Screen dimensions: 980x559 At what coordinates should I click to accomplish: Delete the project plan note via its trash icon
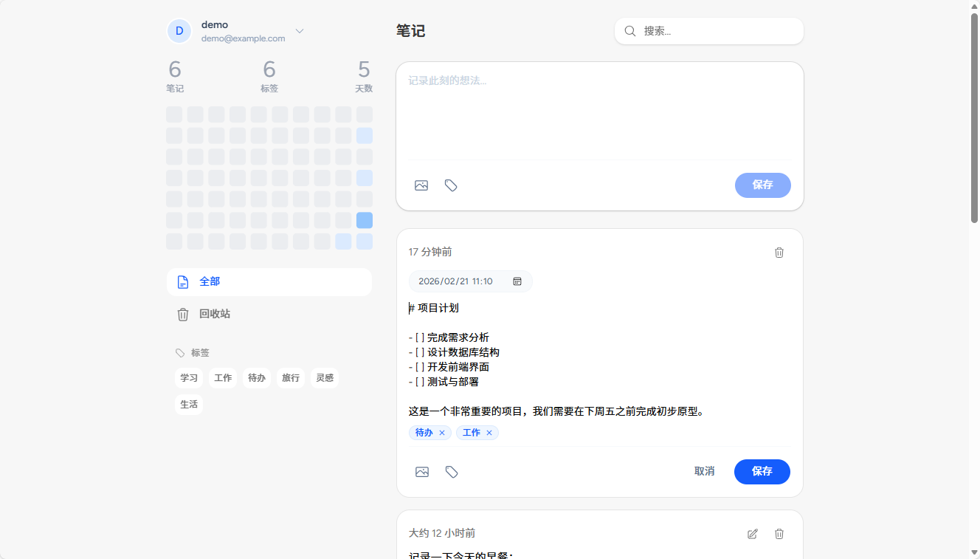coord(779,252)
